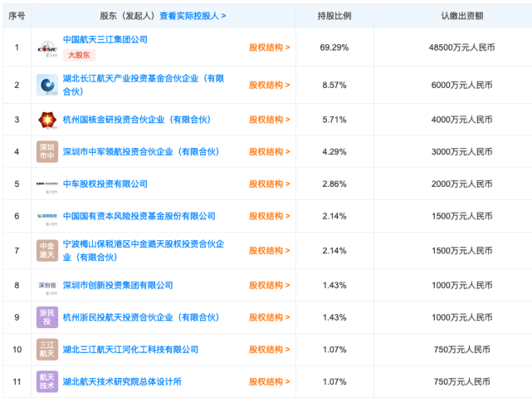This screenshot has height=398, width=532.
Task: Expand 股权结构 for 湖北航天技术研究院总体设计所
Action: [x=270, y=381]
